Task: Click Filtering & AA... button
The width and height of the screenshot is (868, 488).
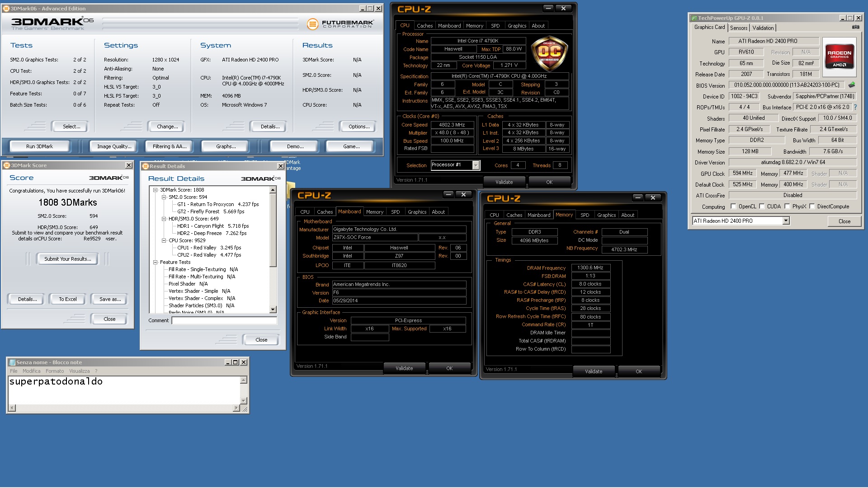Action: pos(170,146)
